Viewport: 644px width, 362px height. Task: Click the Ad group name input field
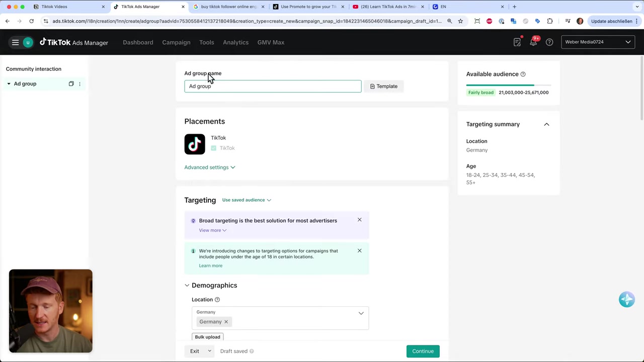[x=273, y=86]
